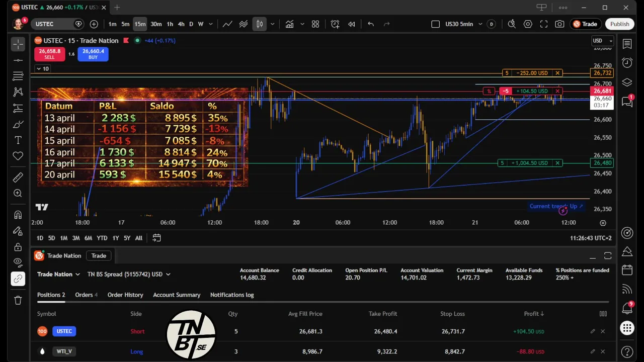The image size is (644, 362).
Task: Close the -252.00 USD stop loss order line
Action: (557, 73)
